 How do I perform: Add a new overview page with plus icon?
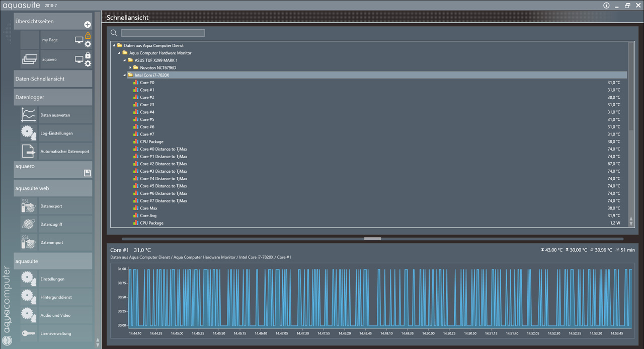click(x=88, y=25)
